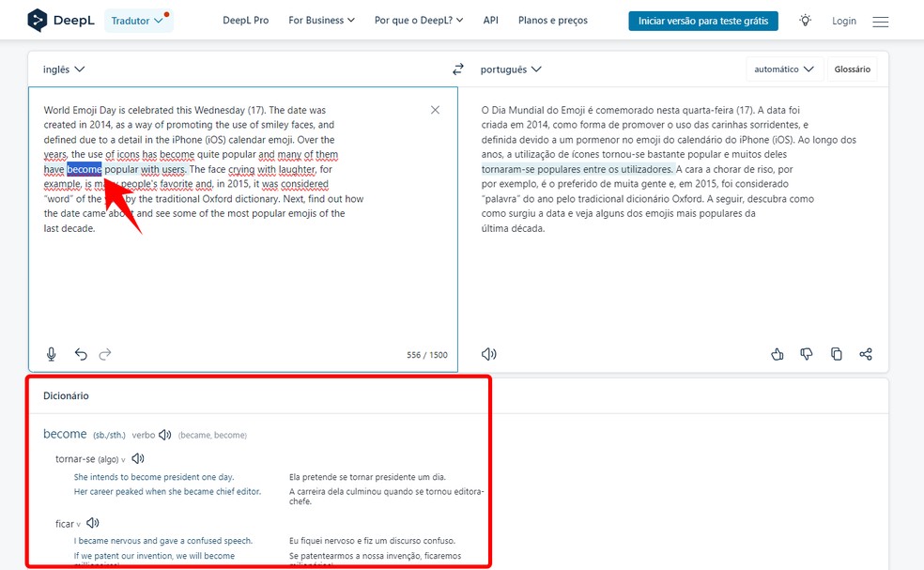924x570 pixels.
Task: Copy the translated text
Action: (836, 354)
